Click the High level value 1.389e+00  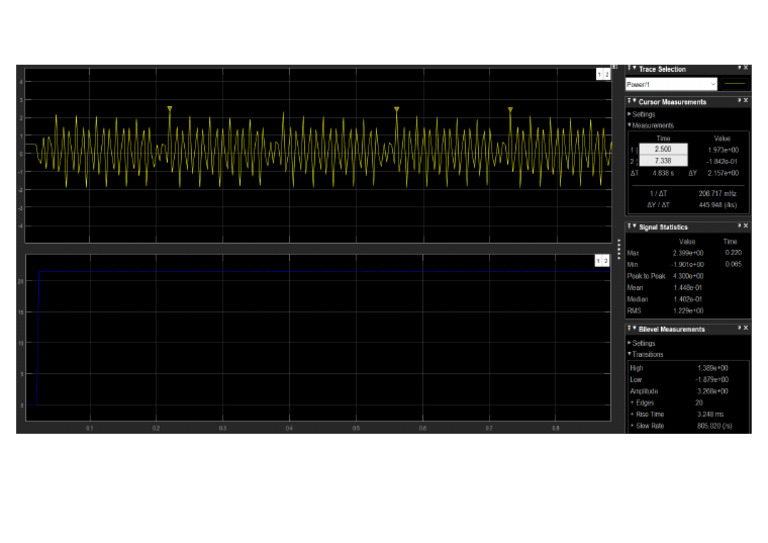pos(712,368)
